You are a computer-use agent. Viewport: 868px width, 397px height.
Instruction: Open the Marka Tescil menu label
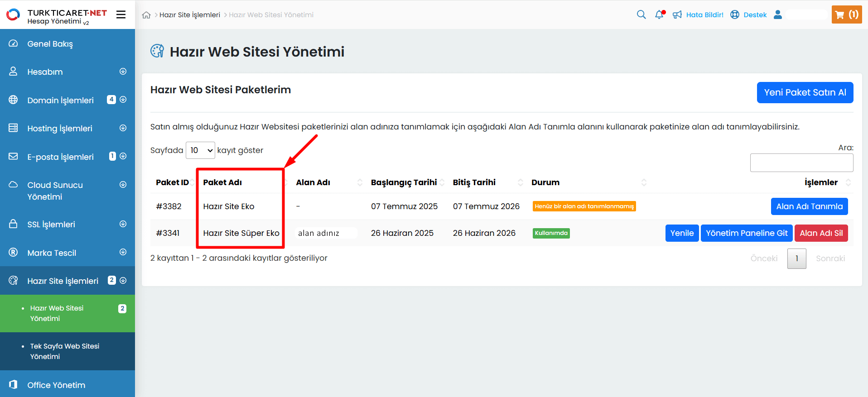coord(52,253)
